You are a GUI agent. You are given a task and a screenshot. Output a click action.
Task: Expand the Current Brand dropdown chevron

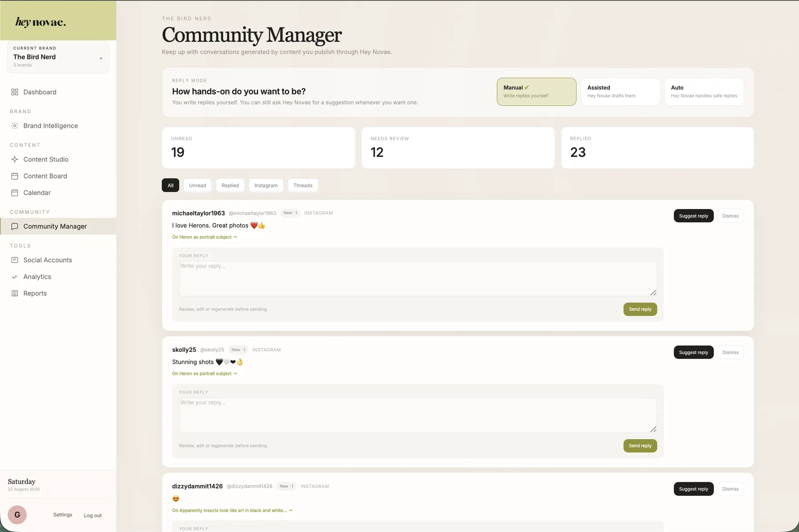point(101,58)
